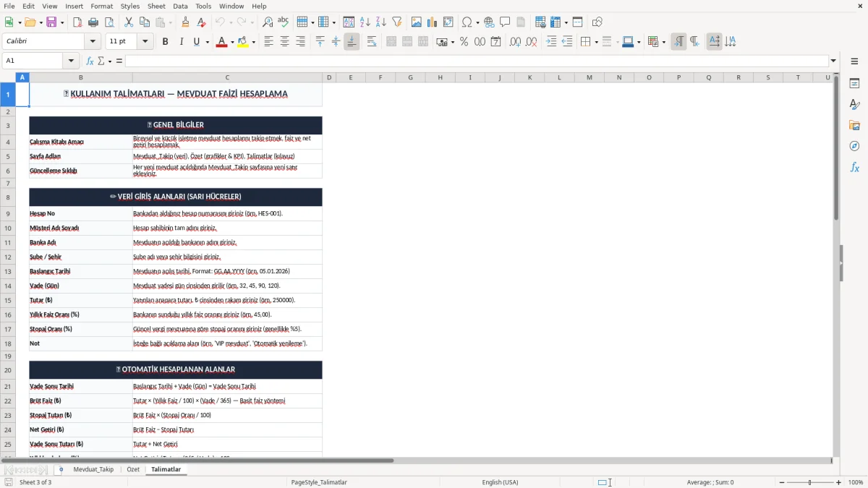
Task: Save the document with the Save icon
Action: 51,22
